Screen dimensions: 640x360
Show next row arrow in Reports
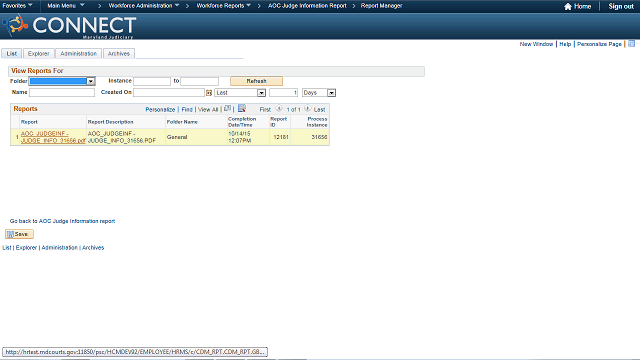click(x=307, y=109)
